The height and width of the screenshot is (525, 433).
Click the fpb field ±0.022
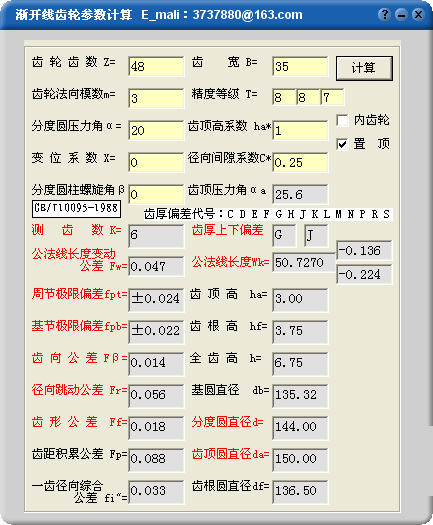pyautogui.click(x=156, y=331)
